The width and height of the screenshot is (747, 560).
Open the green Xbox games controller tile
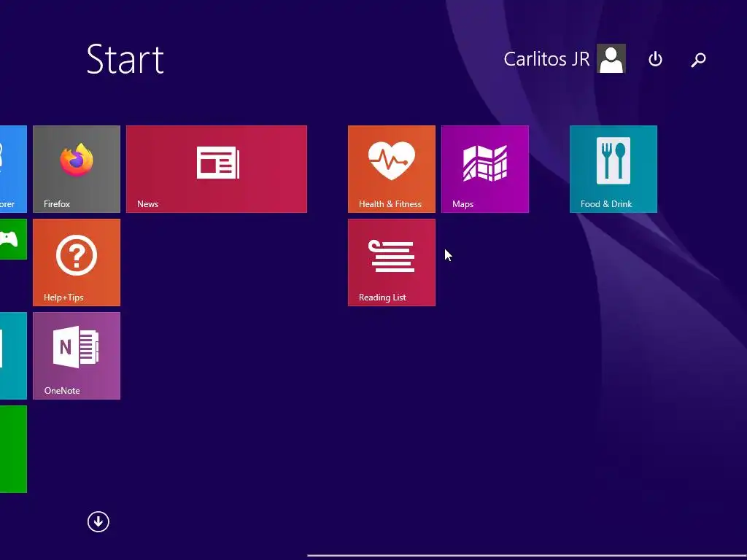(x=13, y=239)
